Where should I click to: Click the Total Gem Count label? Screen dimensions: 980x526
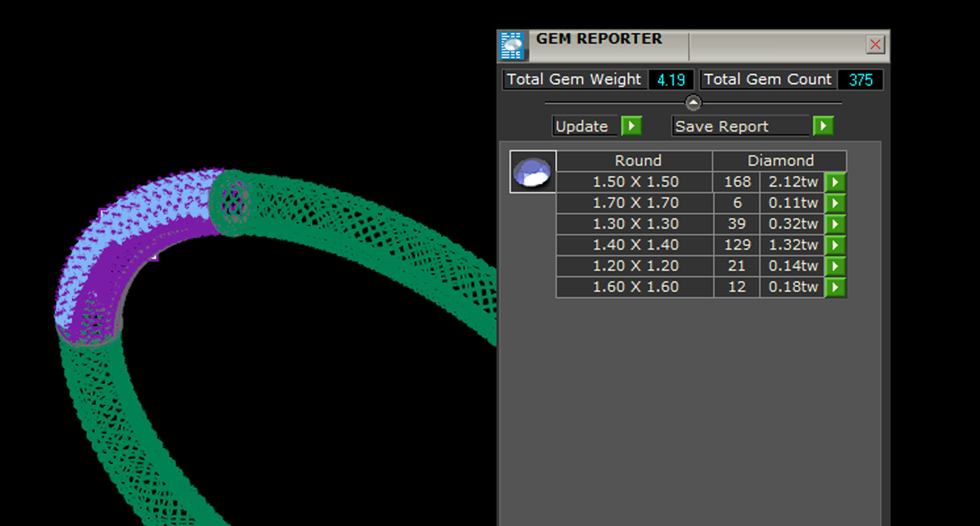pyautogui.click(x=768, y=79)
